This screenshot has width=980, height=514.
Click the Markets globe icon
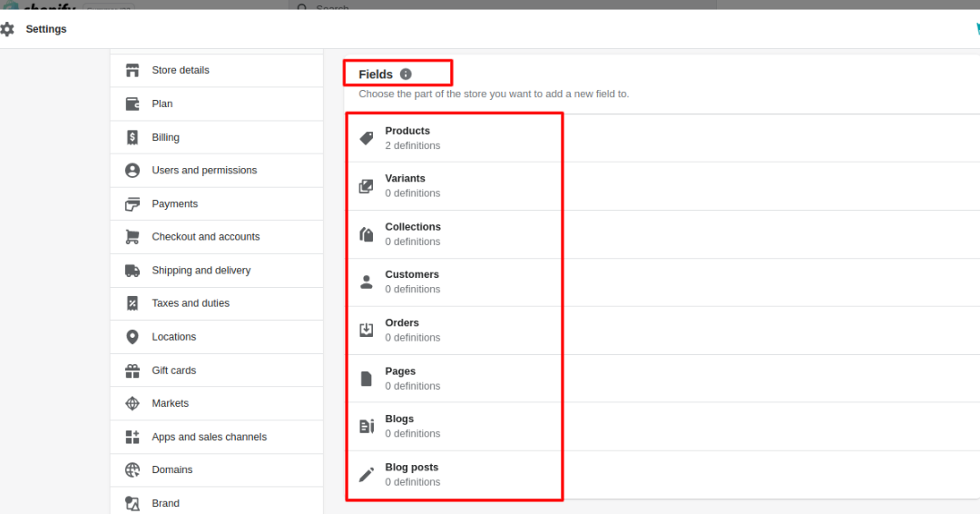(132, 403)
